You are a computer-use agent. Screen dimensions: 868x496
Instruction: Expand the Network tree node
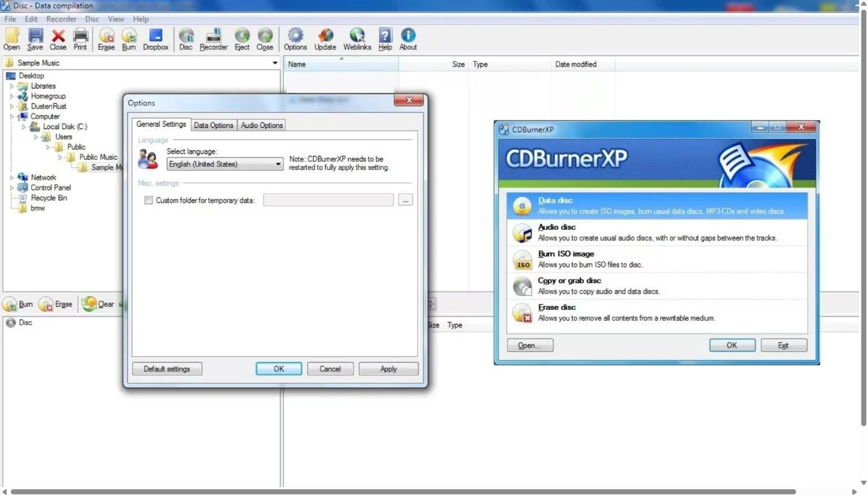(12, 178)
